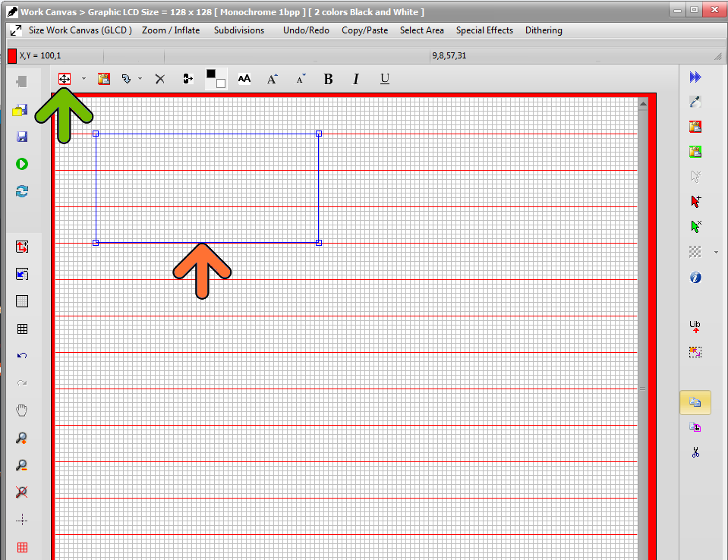Click the zoom in magnifier icon
This screenshot has width=728, height=560.
coord(21,438)
